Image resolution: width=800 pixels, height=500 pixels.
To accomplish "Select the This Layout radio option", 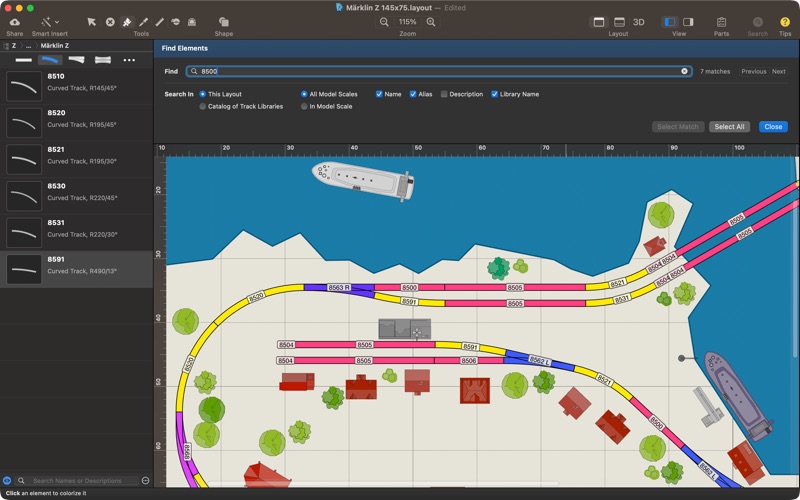I will pyautogui.click(x=203, y=94).
